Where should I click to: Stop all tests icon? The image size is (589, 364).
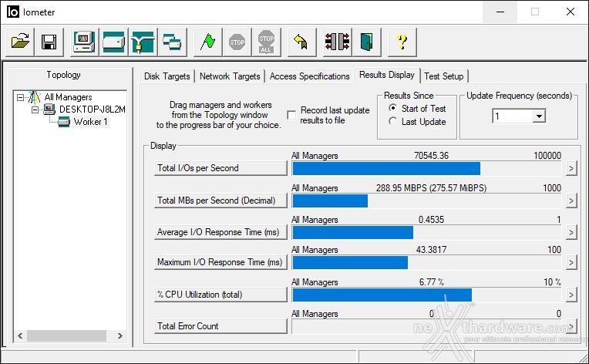coord(266,42)
